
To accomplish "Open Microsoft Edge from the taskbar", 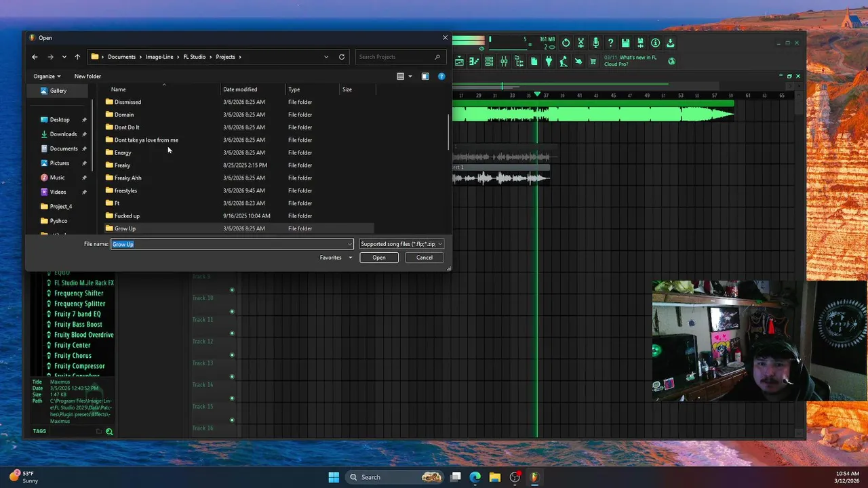I will tap(475, 477).
